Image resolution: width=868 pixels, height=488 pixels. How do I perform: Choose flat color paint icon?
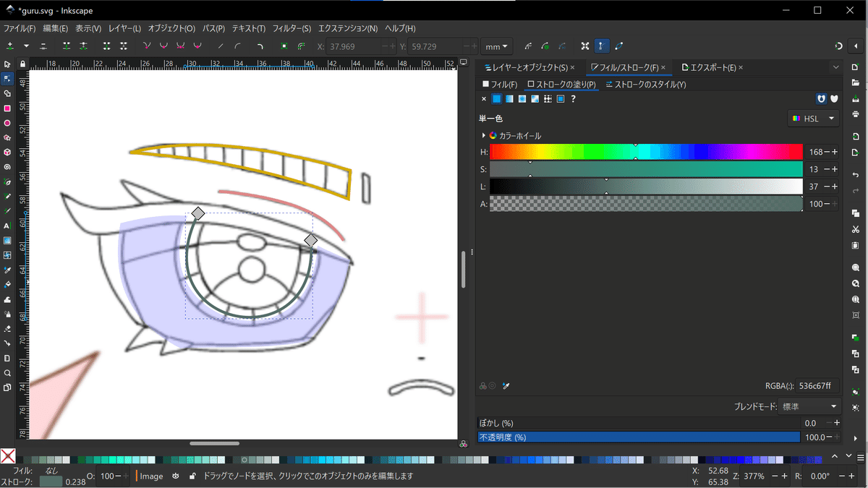click(x=496, y=99)
